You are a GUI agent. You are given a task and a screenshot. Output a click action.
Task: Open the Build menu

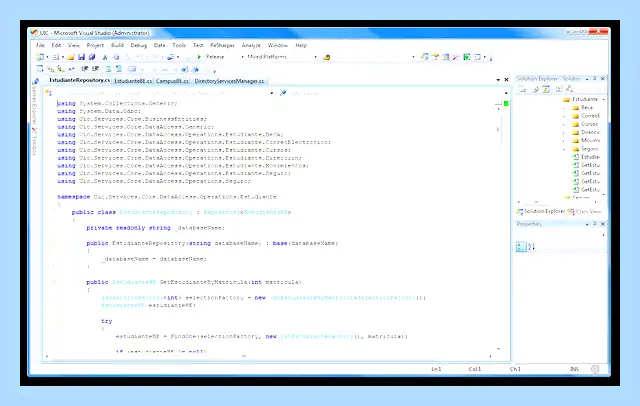pyautogui.click(x=117, y=45)
